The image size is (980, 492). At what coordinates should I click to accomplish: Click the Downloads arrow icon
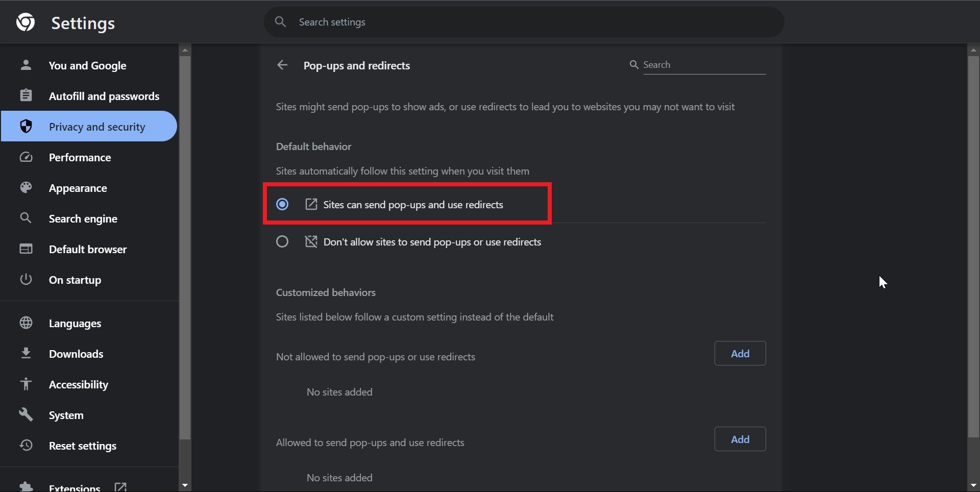point(26,354)
